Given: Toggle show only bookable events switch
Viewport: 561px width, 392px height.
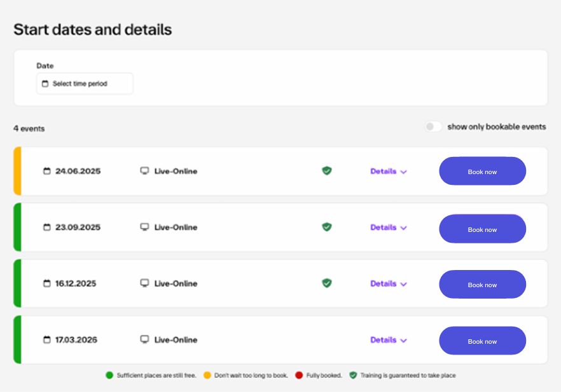Looking at the screenshot, I should tap(434, 126).
